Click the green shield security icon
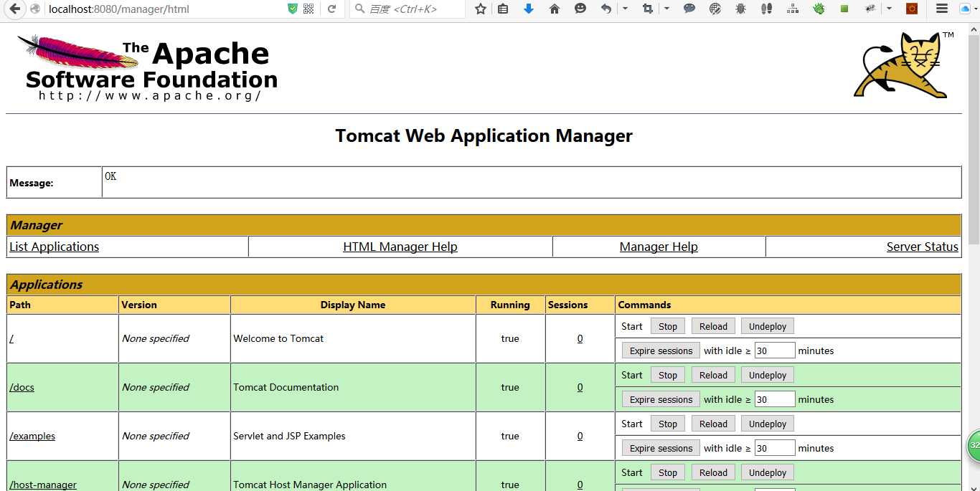The height and width of the screenshot is (491, 980). tap(292, 9)
